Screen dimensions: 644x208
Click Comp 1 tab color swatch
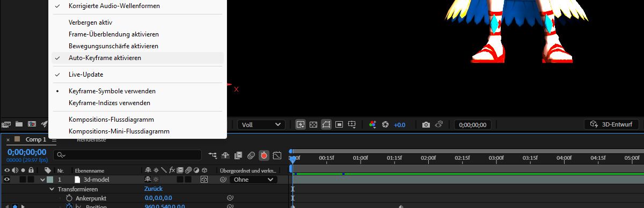pyautogui.click(x=17, y=139)
